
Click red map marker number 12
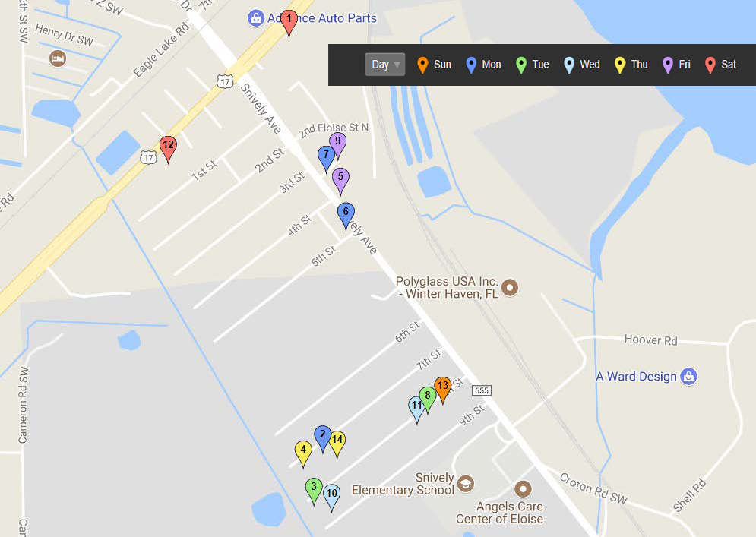coord(168,147)
